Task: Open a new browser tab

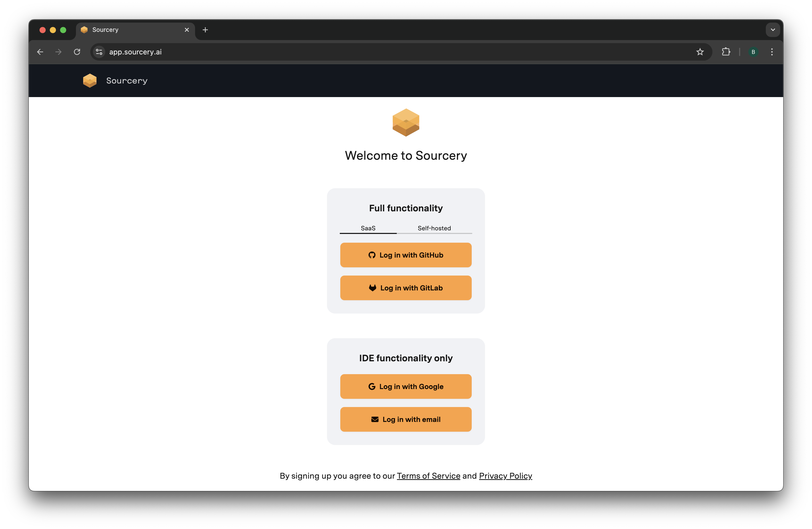Action: tap(205, 30)
